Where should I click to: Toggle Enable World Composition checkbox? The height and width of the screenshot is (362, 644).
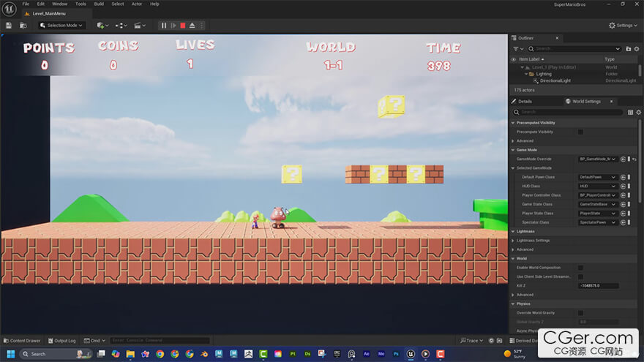[x=580, y=268]
